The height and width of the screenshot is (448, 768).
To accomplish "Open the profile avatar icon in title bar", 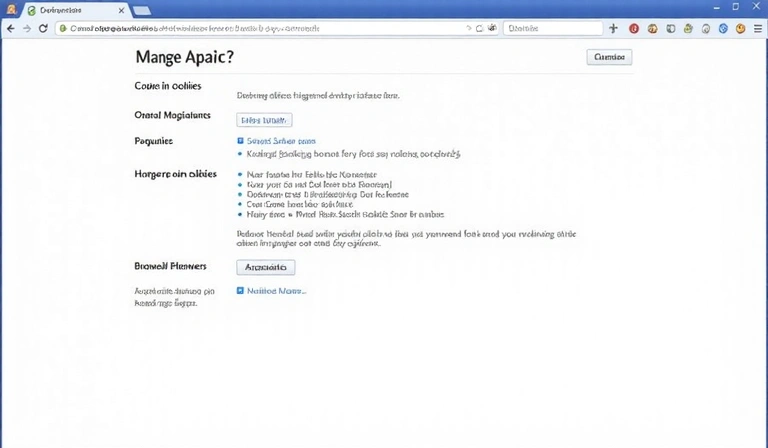I will [x=11, y=9].
